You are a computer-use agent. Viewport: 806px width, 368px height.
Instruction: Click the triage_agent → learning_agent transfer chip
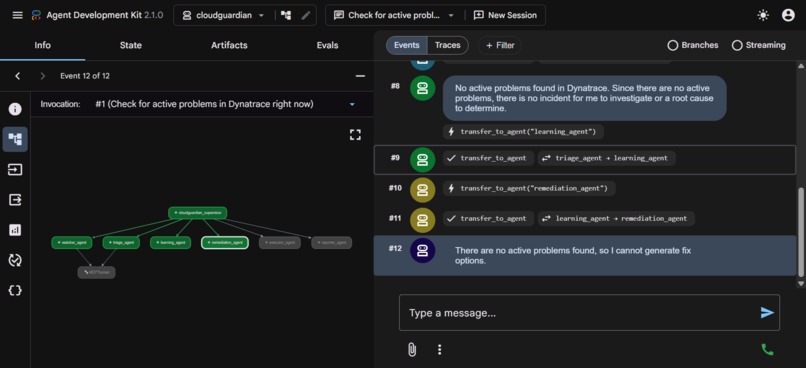607,158
